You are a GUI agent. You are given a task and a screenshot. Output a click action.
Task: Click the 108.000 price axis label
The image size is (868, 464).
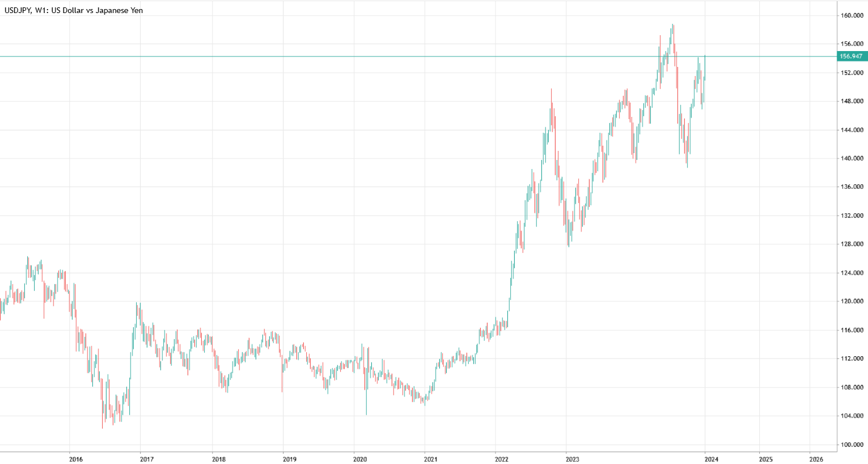tap(852, 387)
